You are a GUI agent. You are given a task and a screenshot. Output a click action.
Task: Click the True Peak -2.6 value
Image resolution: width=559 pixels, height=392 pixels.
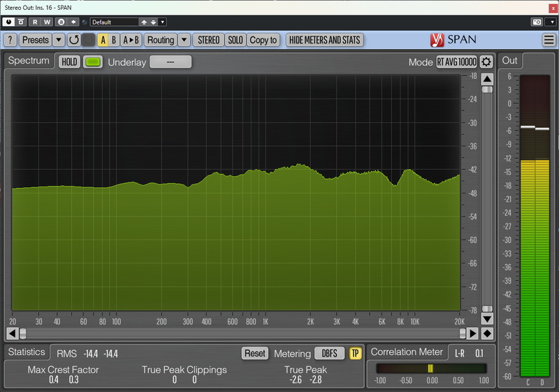tap(296, 380)
